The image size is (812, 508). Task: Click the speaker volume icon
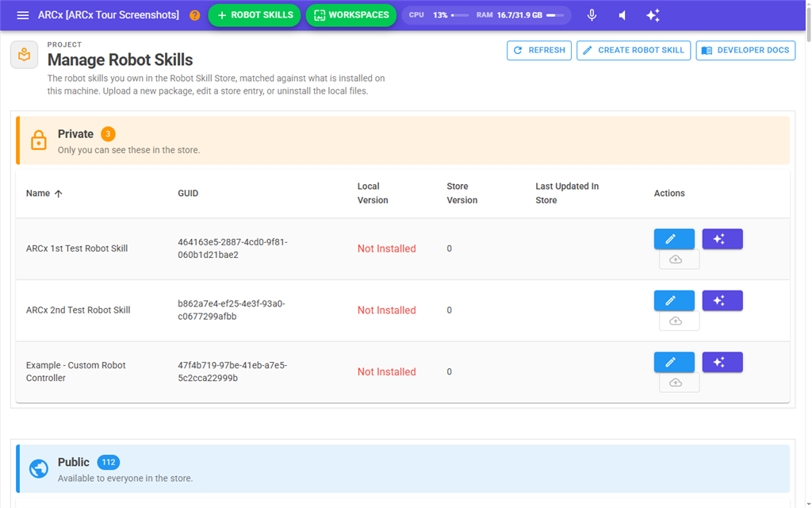(622, 15)
